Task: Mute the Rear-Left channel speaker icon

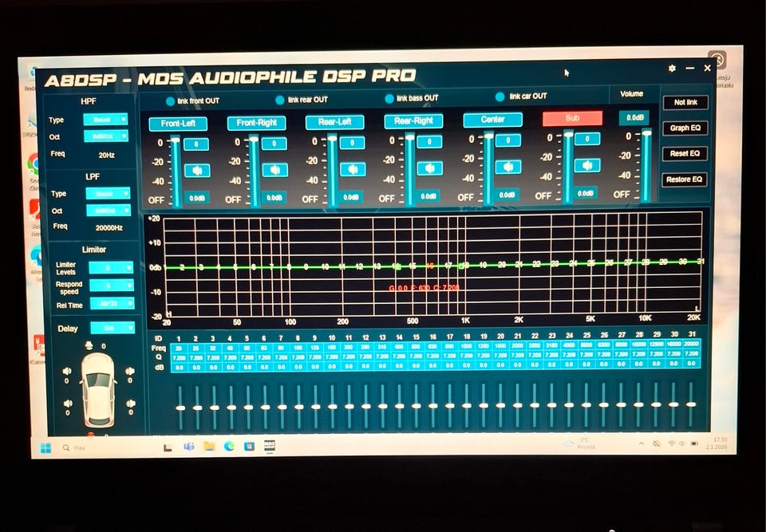Action: [353, 170]
